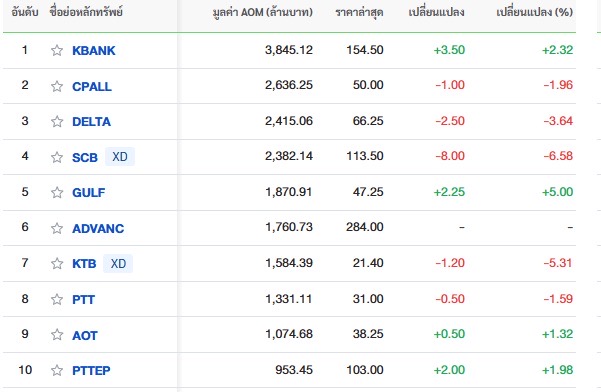Screen dimensions: 601x392
Task: Open ADVANC stock details
Action: point(98,229)
